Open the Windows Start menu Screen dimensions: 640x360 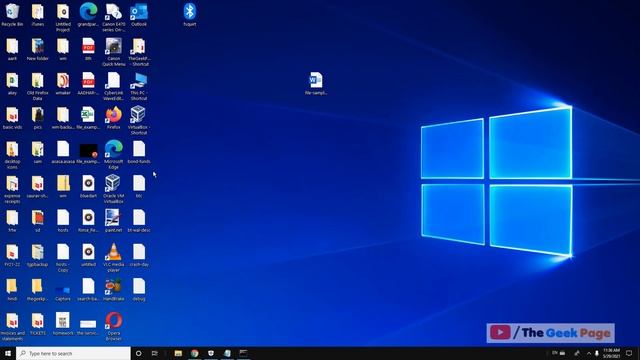pos(8,353)
